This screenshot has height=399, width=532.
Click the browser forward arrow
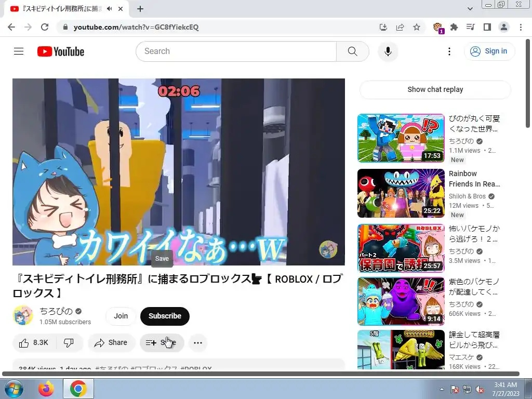[x=28, y=27]
